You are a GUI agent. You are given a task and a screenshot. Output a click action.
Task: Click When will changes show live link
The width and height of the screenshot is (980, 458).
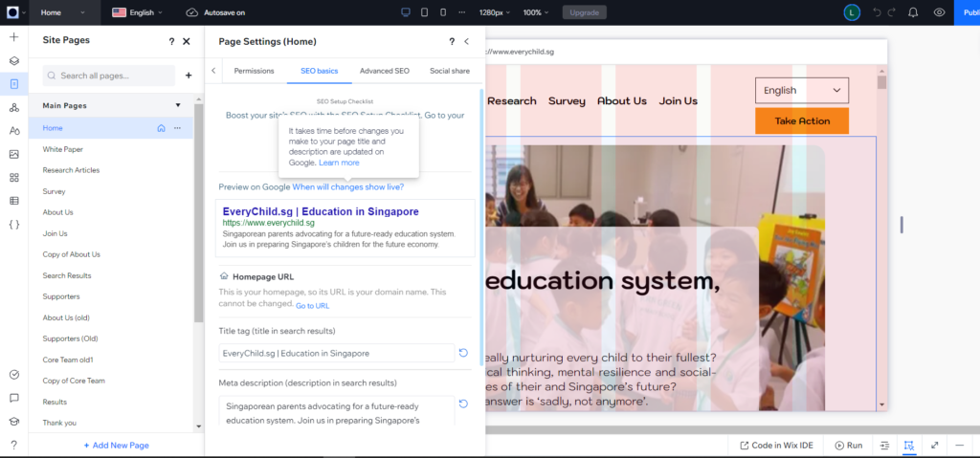pyautogui.click(x=348, y=186)
